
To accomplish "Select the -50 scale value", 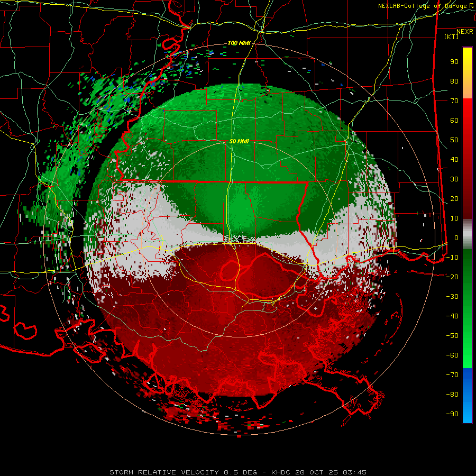I will tap(452, 336).
